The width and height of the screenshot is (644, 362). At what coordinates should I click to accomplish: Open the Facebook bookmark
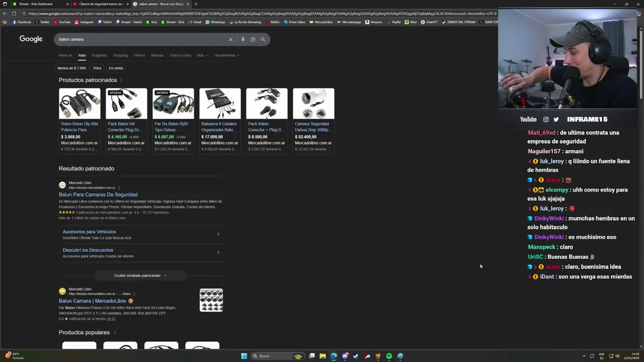(22, 22)
